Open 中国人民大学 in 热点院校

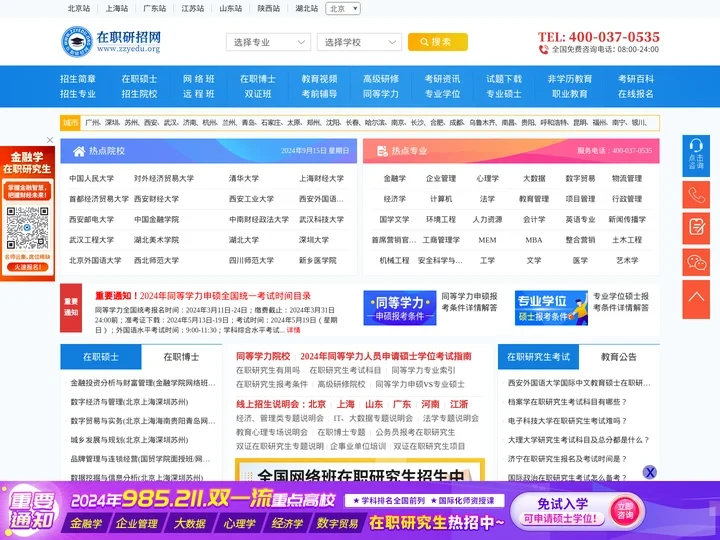tap(91, 179)
